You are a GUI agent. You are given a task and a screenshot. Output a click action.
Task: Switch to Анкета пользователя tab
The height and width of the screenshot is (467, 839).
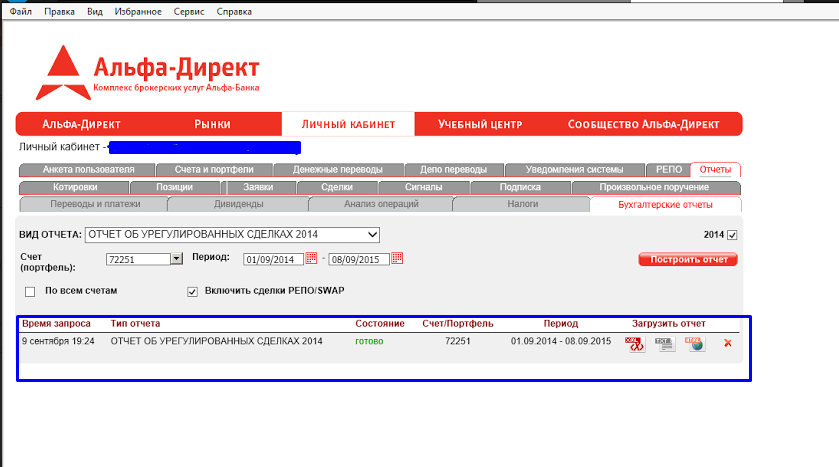[88, 170]
